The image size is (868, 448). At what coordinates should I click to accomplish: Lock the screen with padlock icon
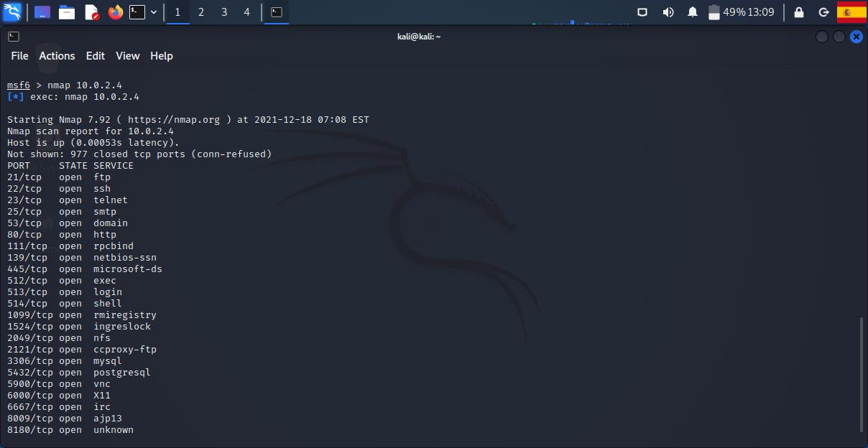[x=799, y=12]
